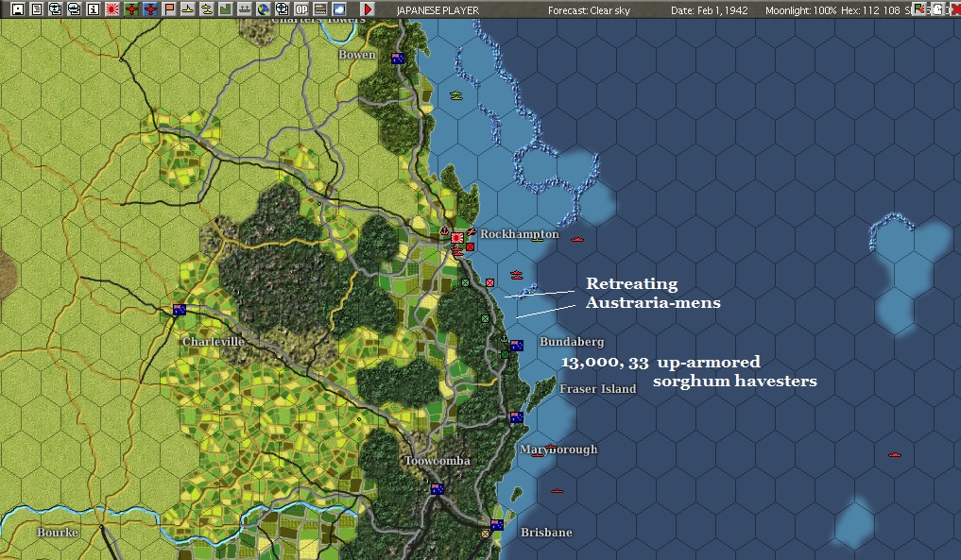Click the red end-turn play arrow
This screenshot has width=961, height=560.
click(368, 9)
